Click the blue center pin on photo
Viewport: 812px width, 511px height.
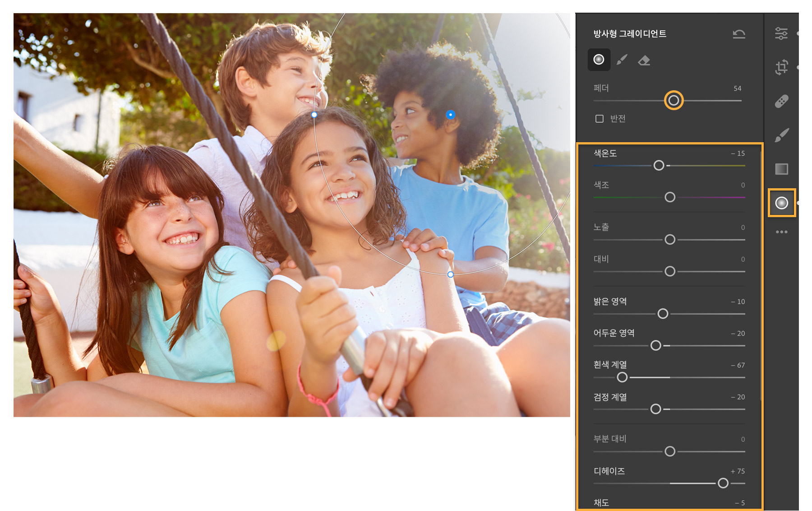tap(450, 115)
